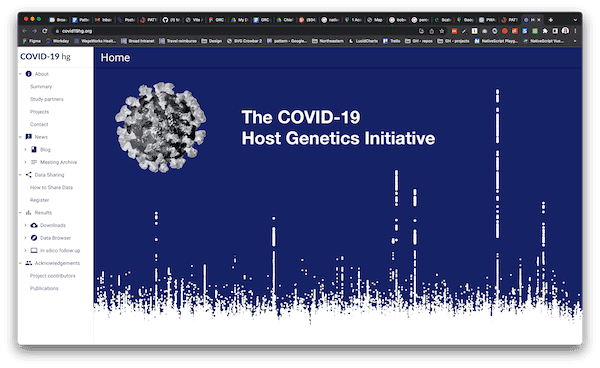Open the Projects link
Screen dimensions: 600x368
(x=39, y=112)
